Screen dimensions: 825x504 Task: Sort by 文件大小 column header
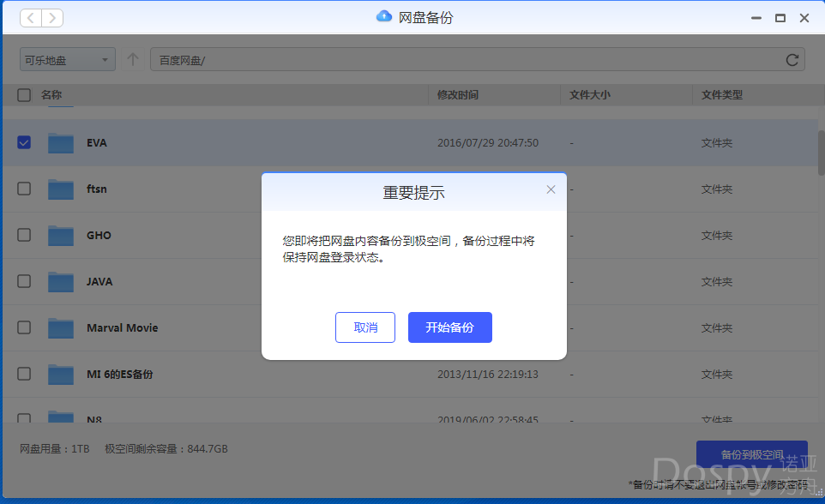(590, 95)
